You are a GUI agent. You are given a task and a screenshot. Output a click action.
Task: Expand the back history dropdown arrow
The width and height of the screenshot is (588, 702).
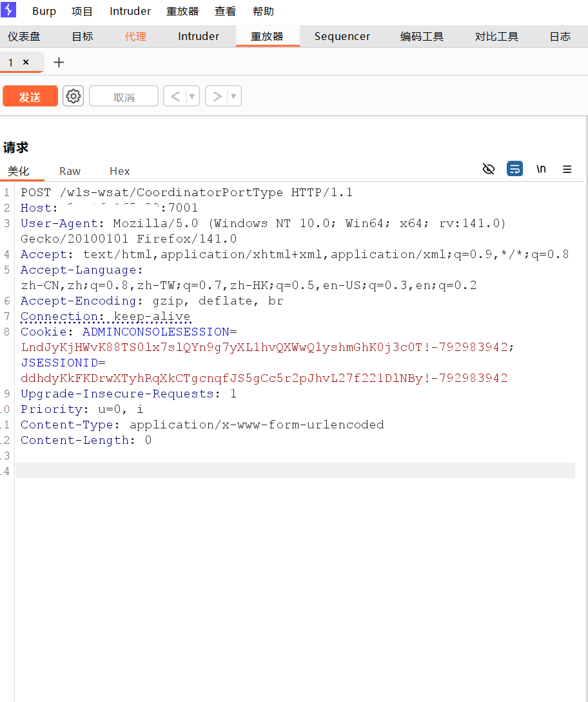click(192, 96)
